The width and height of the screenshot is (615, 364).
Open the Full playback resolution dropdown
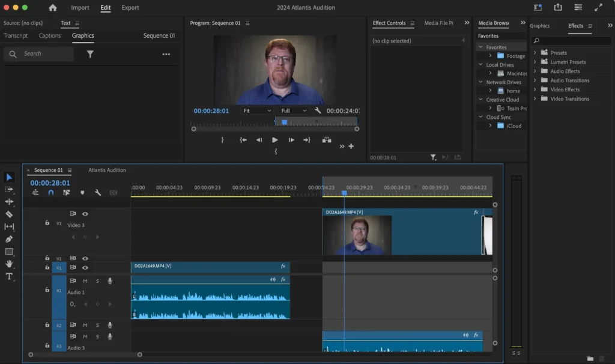294,111
